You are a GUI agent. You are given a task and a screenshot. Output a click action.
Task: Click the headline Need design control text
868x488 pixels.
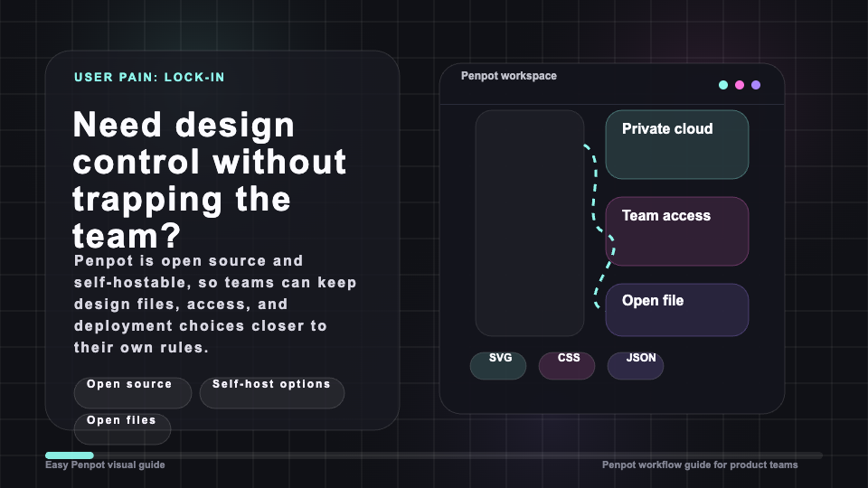210,179
